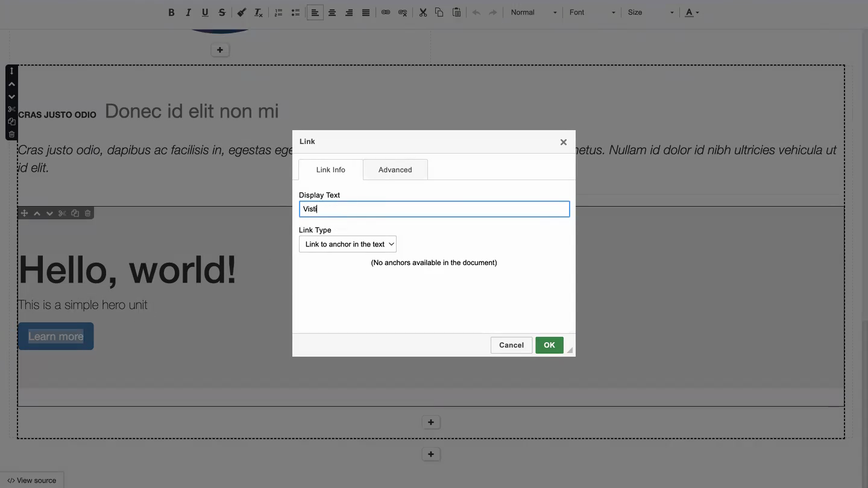Image resolution: width=868 pixels, height=488 pixels.
Task: Click the cut scissors icon in the top toolbar
Action: point(423,13)
